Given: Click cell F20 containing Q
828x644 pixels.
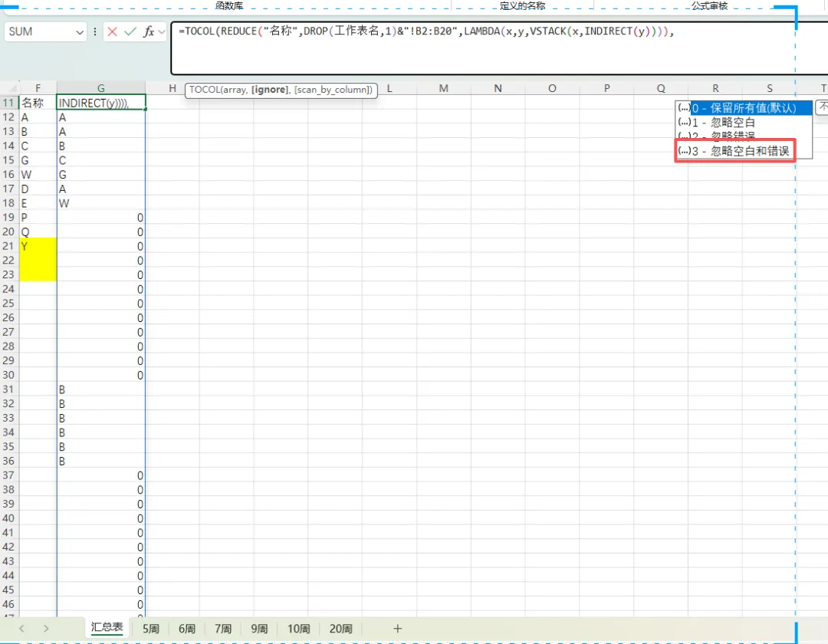Looking at the screenshot, I should [x=38, y=232].
